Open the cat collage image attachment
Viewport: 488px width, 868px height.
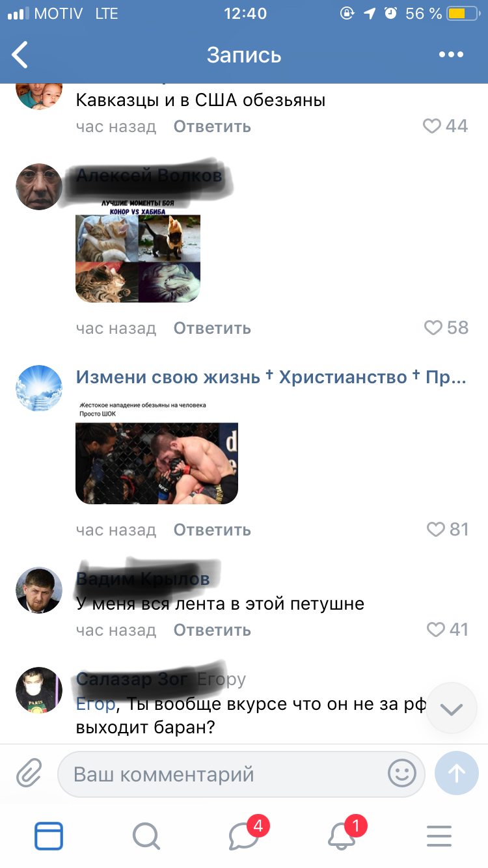click(x=138, y=251)
